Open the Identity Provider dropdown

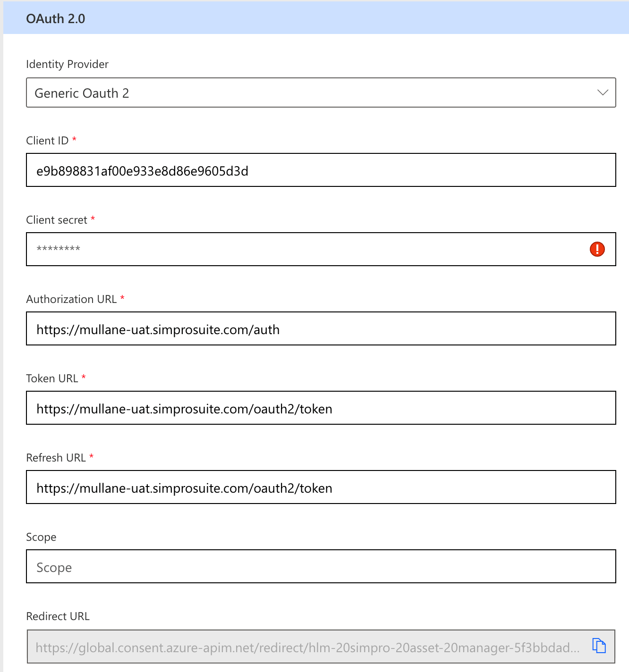point(321,92)
